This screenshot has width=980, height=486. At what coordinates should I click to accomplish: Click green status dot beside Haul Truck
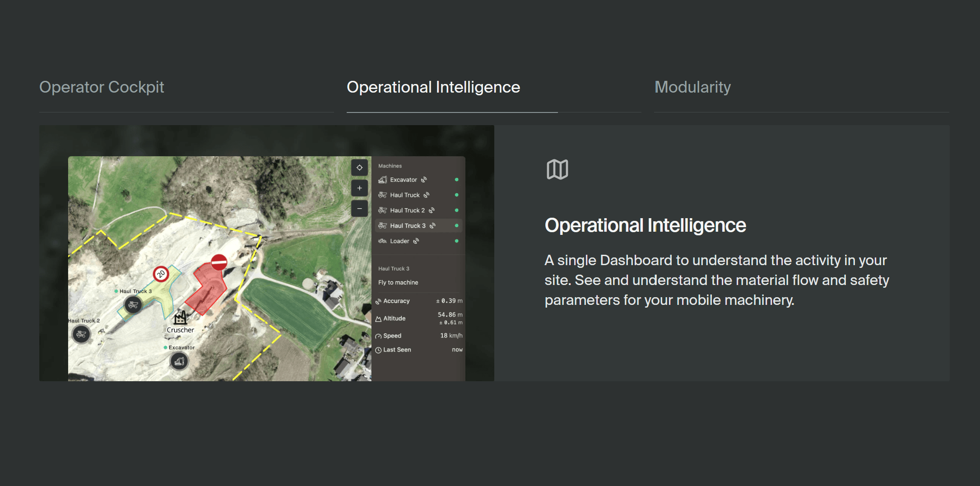click(456, 195)
